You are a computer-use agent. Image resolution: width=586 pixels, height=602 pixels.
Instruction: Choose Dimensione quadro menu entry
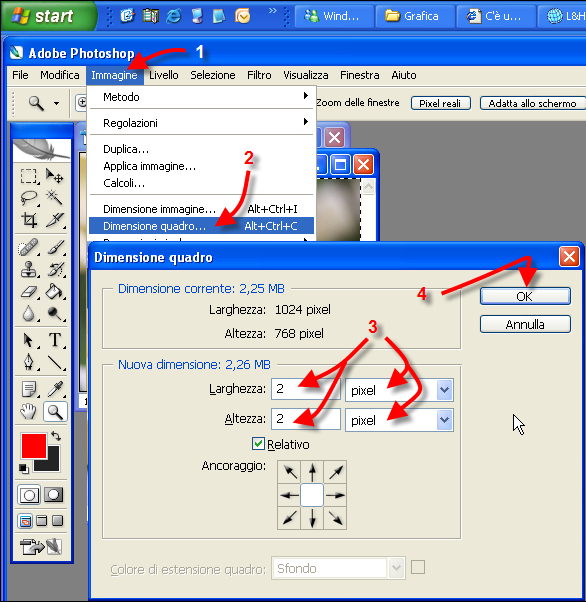pos(201,226)
